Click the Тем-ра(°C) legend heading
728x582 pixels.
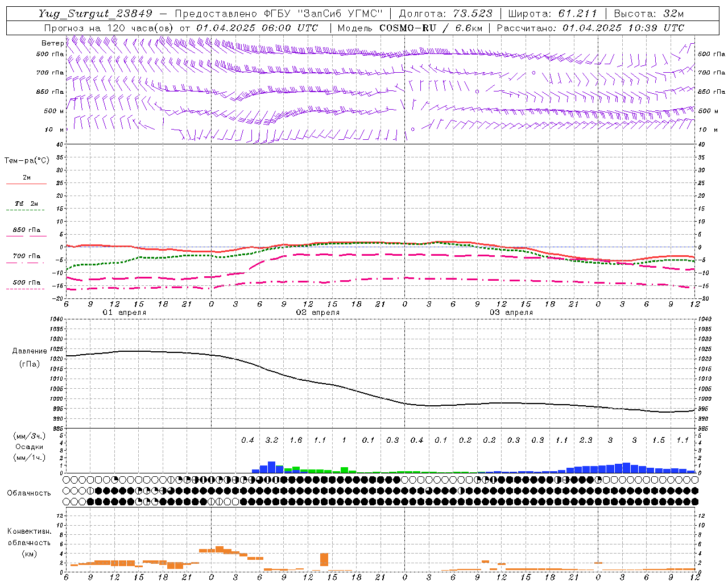[x=27, y=161]
